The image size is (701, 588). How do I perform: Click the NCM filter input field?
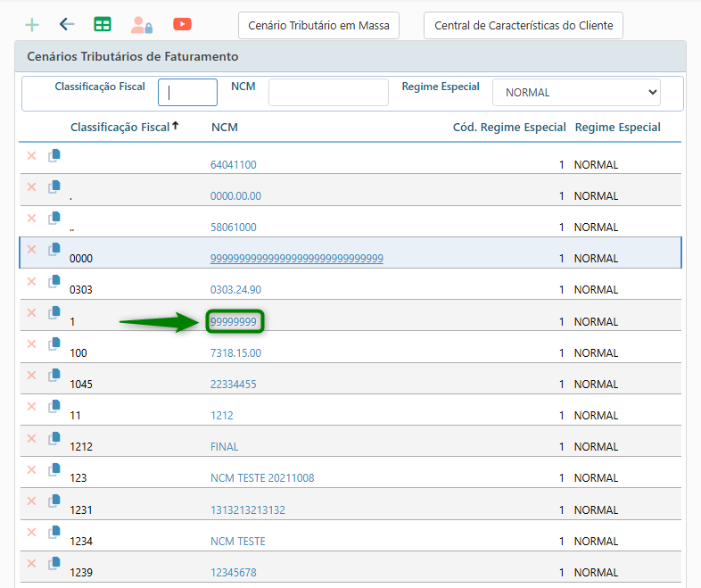328,92
